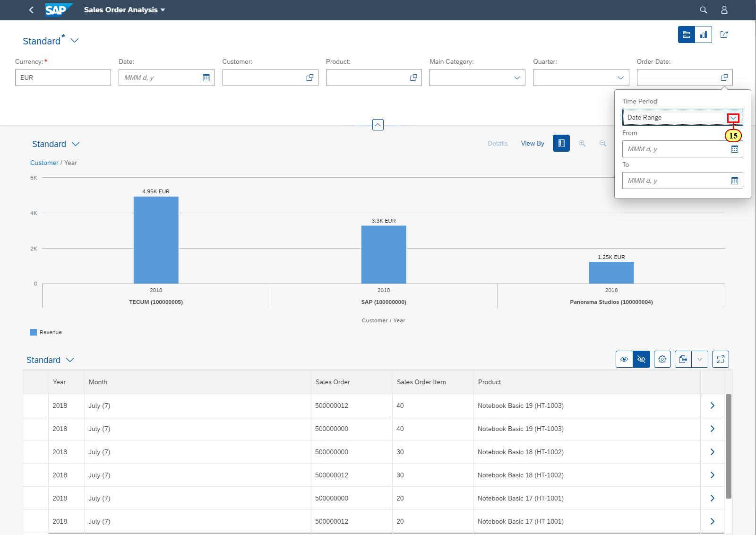756x535 pixels.
Task: Zoom in on the chart
Action: point(582,143)
